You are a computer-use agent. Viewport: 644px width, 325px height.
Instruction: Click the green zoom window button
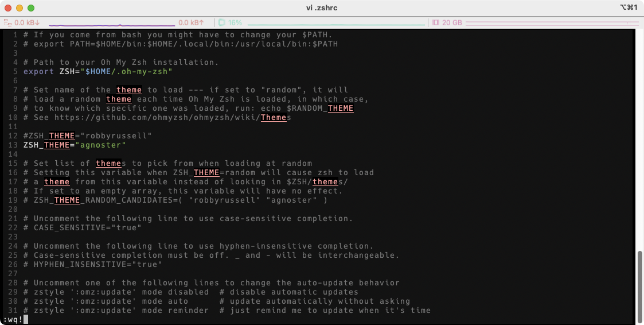coord(31,8)
